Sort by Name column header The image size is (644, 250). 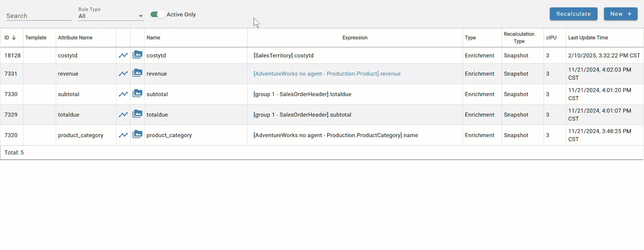point(153,38)
